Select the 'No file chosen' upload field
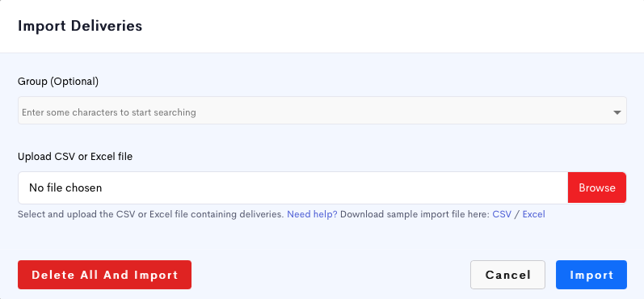This screenshot has width=644, height=299. click(x=293, y=187)
